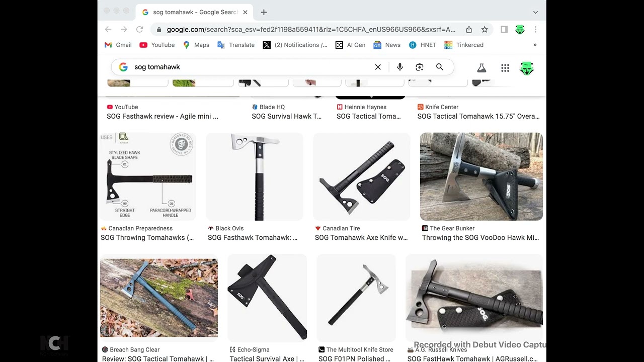Open A.G. Russell FastHawk image
Image resolution: width=644 pixels, height=362 pixels.
pos(474,298)
